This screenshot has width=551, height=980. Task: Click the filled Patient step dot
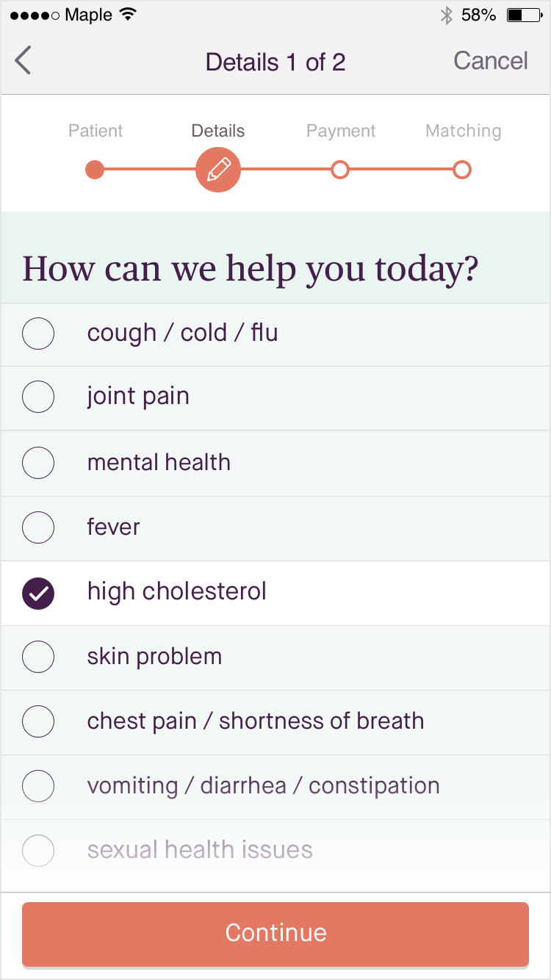pyautogui.click(x=95, y=170)
